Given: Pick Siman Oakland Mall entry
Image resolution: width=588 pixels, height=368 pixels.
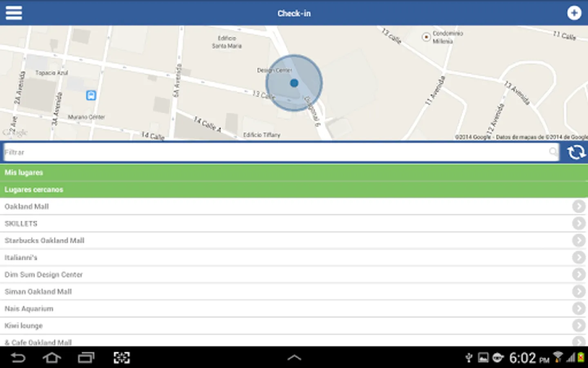Looking at the screenshot, I should pos(294,292).
